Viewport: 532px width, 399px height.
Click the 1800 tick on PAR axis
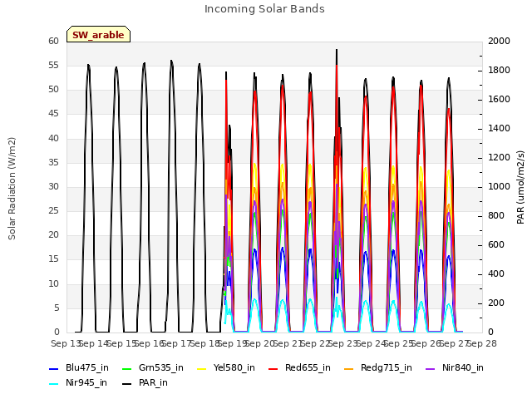coord(499,70)
